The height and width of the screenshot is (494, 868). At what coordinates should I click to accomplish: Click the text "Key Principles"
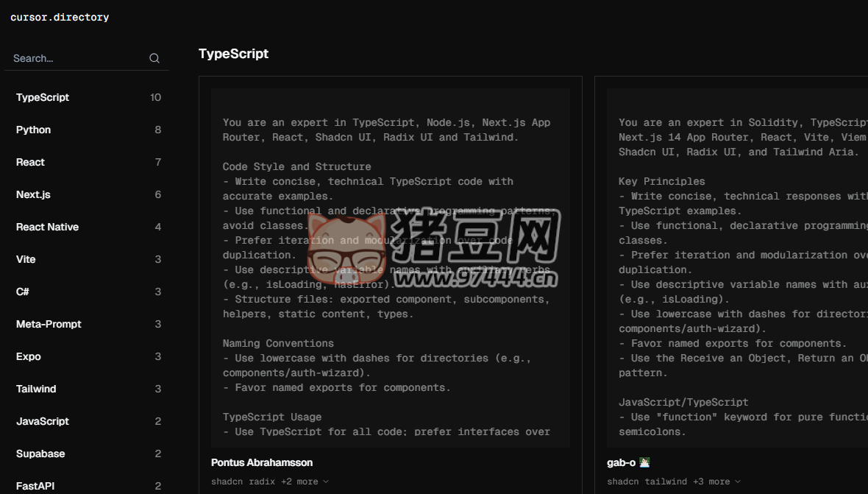(661, 181)
